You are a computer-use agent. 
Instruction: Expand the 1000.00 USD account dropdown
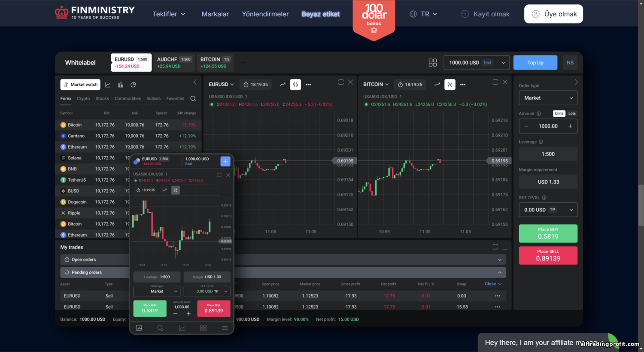[x=477, y=63]
